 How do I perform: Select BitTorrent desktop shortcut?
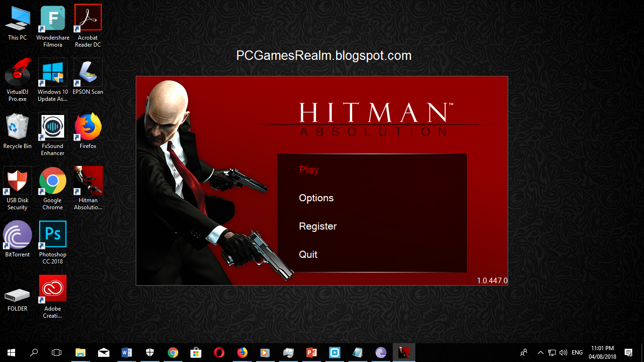coord(17,239)
